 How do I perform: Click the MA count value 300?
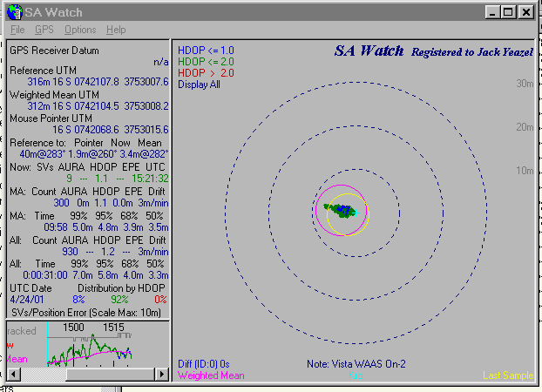tap(61, 203)
